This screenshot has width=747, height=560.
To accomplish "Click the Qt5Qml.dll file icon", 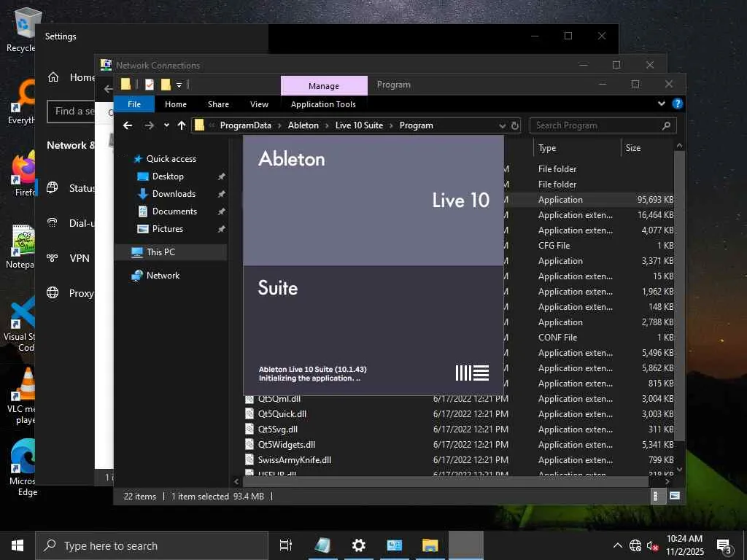I will [249, 399].
